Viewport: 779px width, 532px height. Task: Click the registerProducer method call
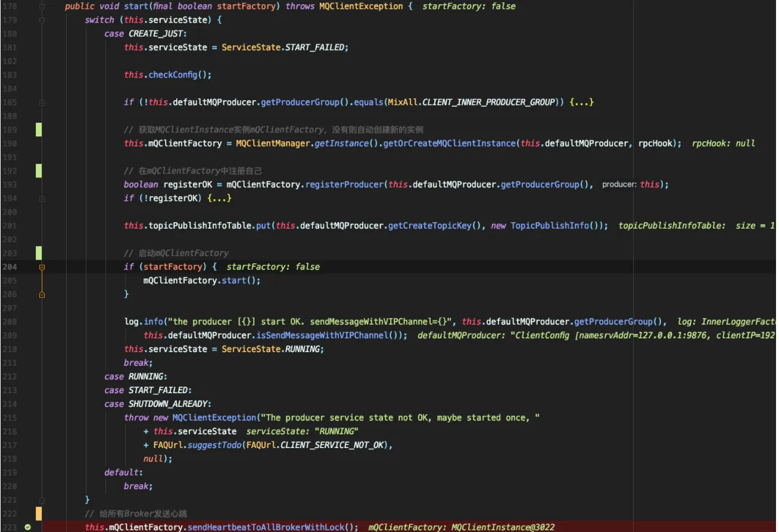point(344,185)
